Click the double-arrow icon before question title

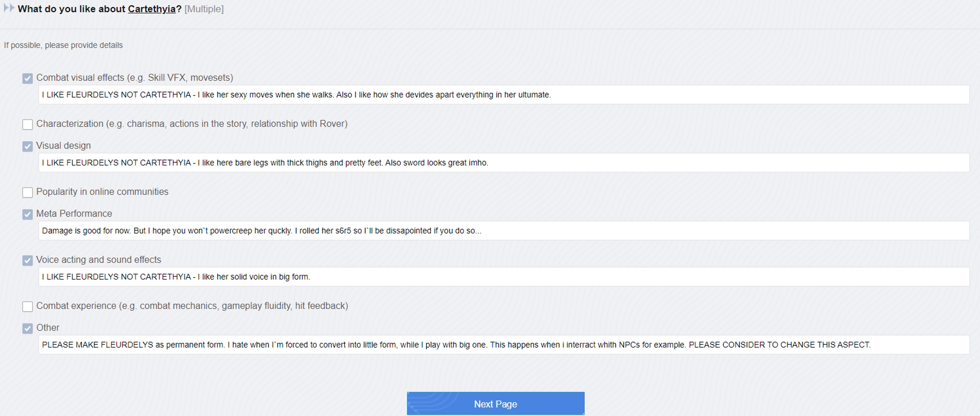pos(8,8)
